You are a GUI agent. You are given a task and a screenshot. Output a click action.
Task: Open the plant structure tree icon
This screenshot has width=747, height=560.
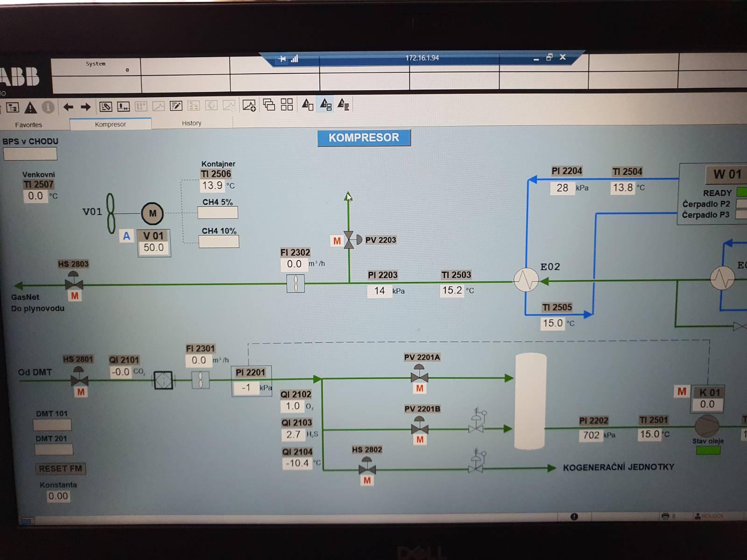[x=12, y=107]
